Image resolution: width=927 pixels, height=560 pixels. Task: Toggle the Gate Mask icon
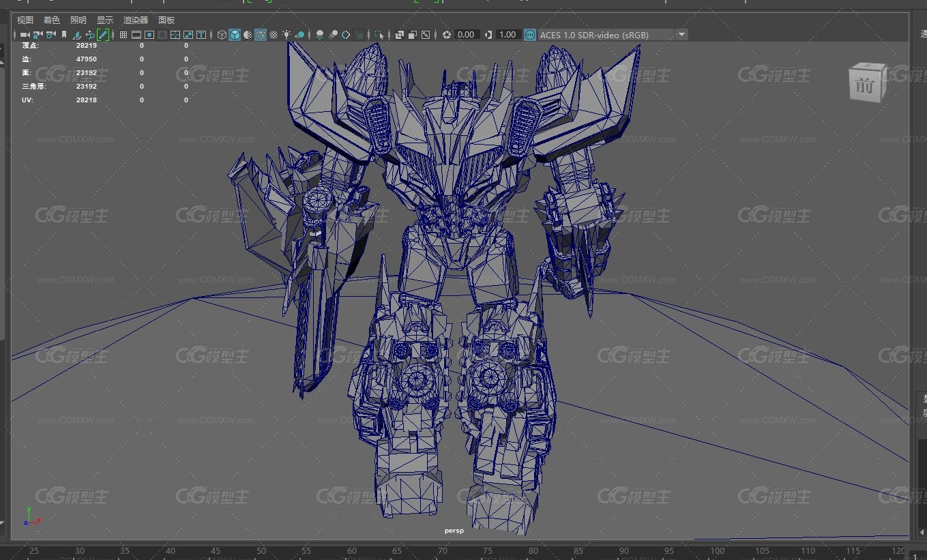click(x=162, y=35)
